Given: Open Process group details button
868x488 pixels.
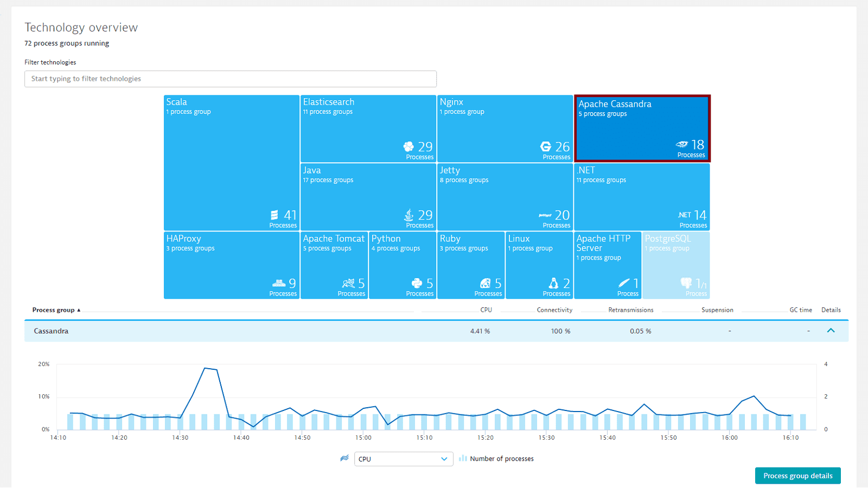Looking at the screenshot, I should (x=798, y=476).
